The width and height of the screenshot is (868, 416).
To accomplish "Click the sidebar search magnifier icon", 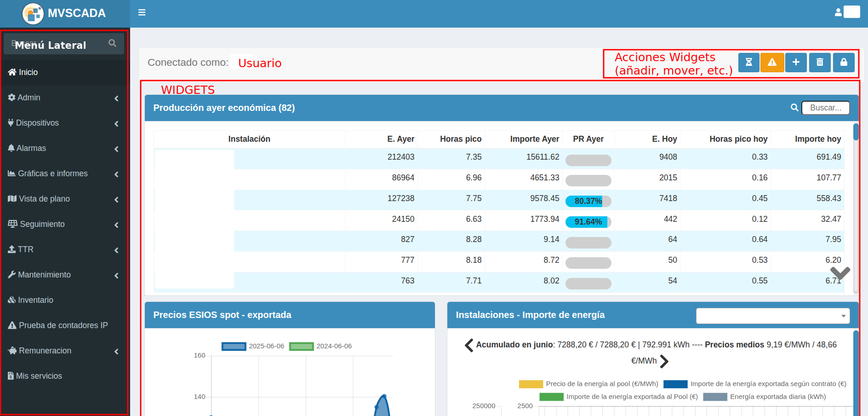I will tap(112, 43).
